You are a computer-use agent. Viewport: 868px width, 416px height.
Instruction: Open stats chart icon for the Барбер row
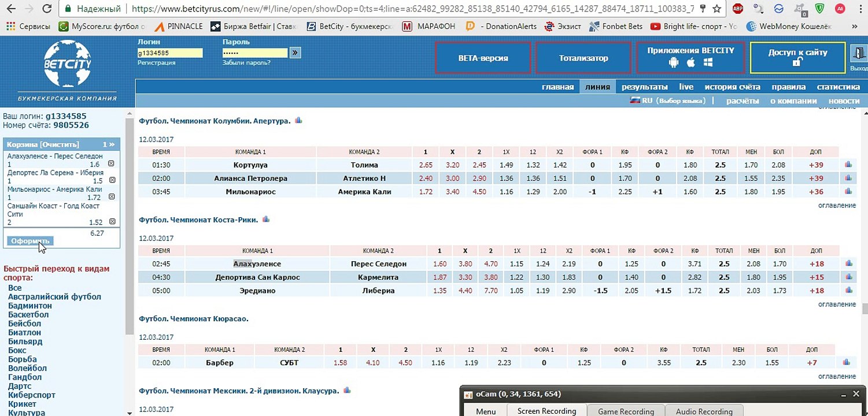pyautogui.click(x=846, y=362)
